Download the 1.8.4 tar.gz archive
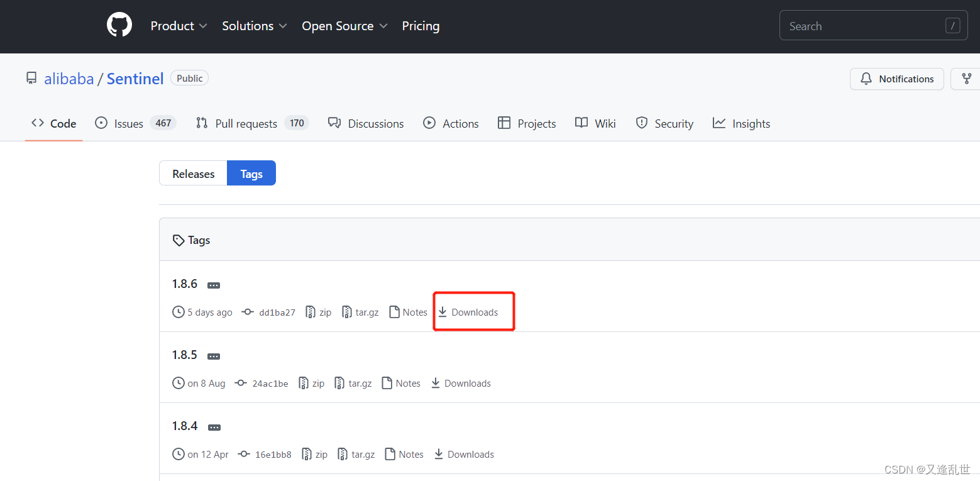Screen dimensions: 980x481 [x=356, y=454]
